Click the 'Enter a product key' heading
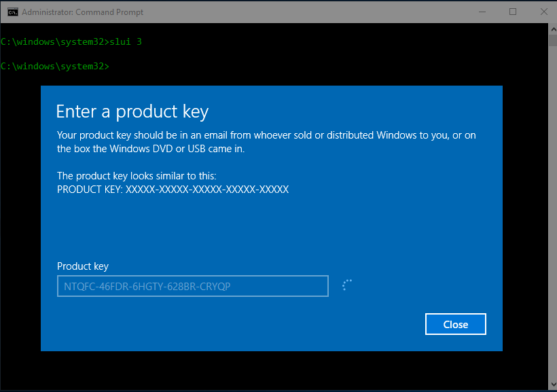This screenshot has width=557, height=392. [132, 111]
